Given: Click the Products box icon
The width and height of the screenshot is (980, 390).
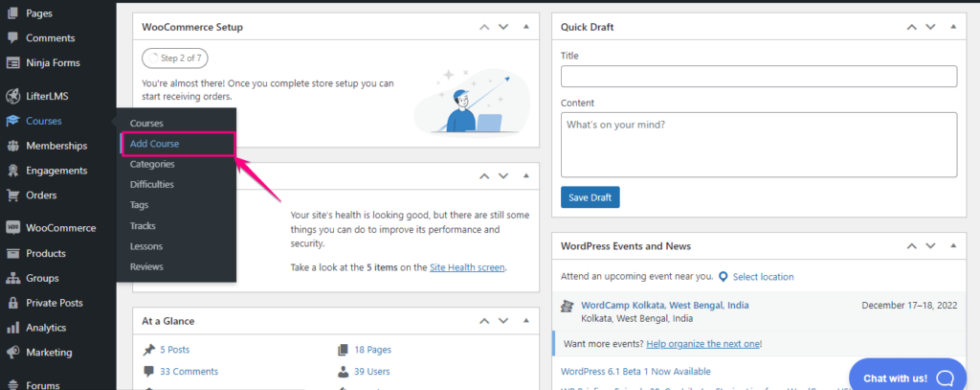Looking at the screenshot, I should point(12,254).
